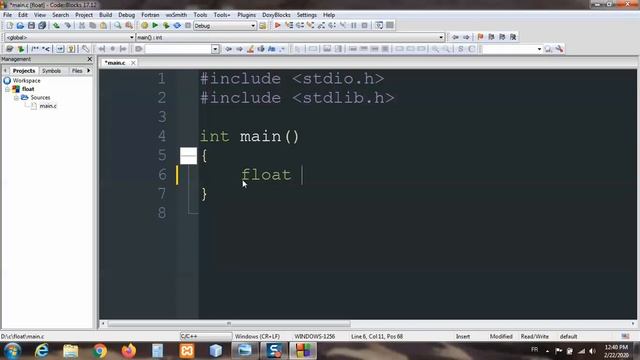Click the WINDOWS-1256 encoding status text
This screenshot has height=360, width=640.
click(315, 336)
